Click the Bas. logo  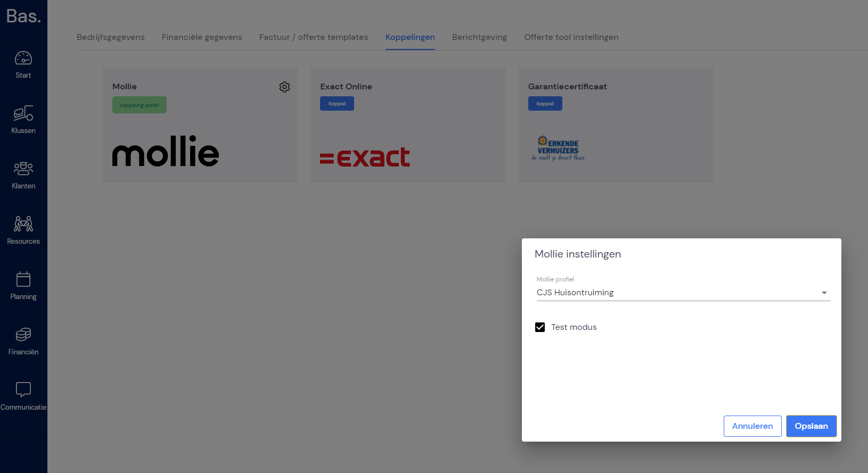coord(23,16)
